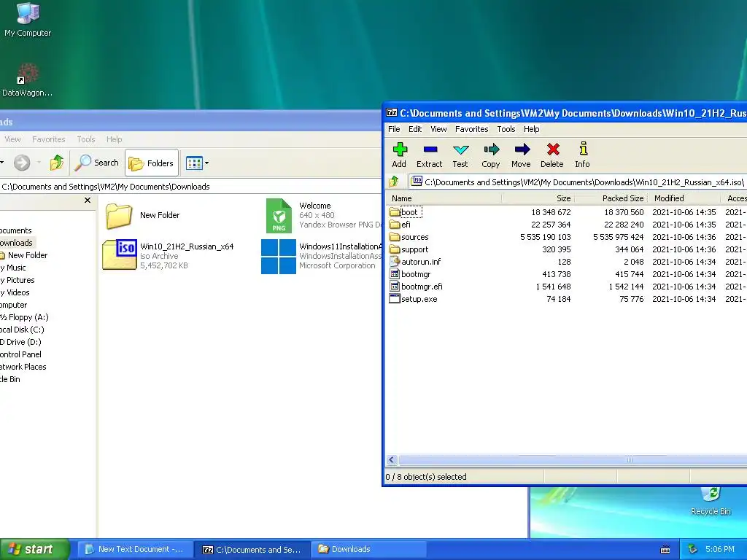Image resolution: width=747 pixels, height=560 pixels.
Task: Click the Windows start button
Action: click(34, 549)
